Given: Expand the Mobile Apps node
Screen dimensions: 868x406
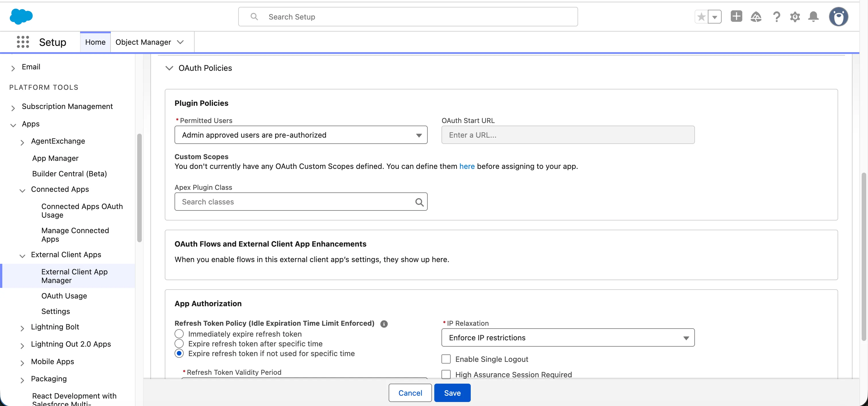Looking at the screenshot, I should [22, 363].
